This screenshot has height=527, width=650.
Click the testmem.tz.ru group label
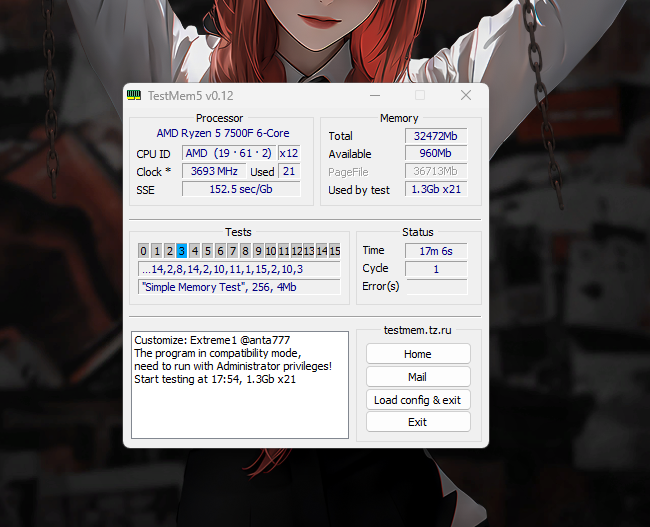coord(417,330)
